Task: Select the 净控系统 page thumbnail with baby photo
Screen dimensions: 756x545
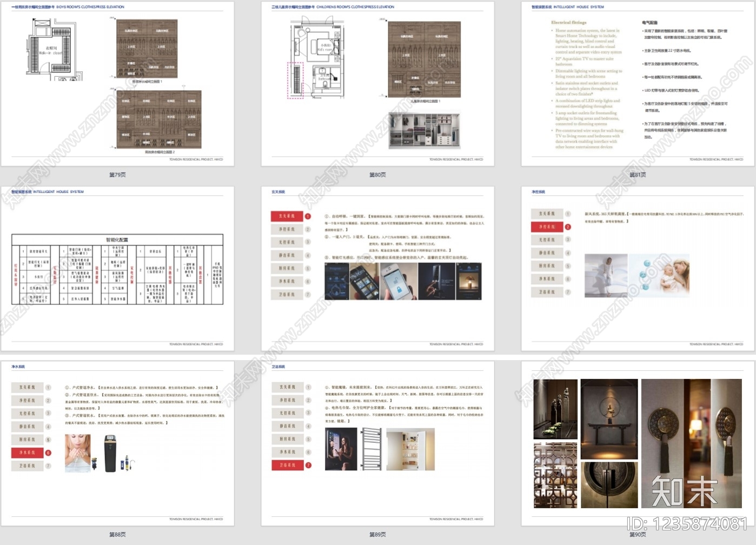Action: [638, 269]
